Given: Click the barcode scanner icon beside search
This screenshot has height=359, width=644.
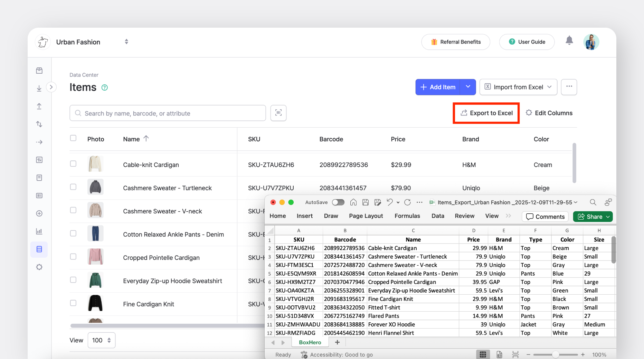Looking at the screenshot, I should coord(278,113).
